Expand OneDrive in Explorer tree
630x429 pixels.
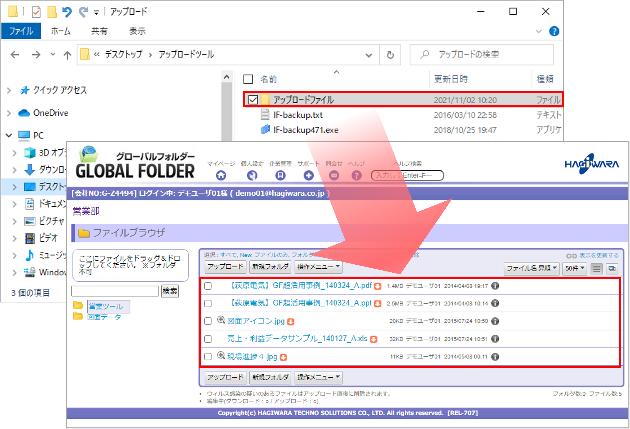9,113
